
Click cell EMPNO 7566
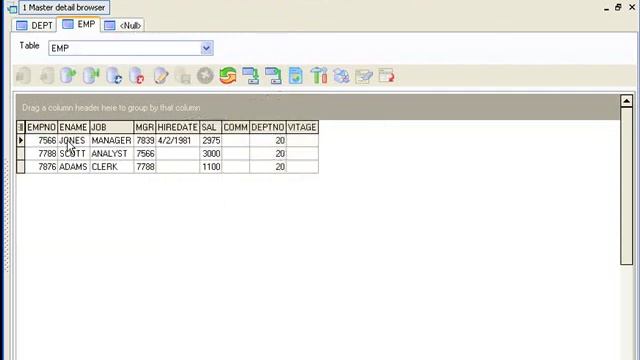[42, 140]
